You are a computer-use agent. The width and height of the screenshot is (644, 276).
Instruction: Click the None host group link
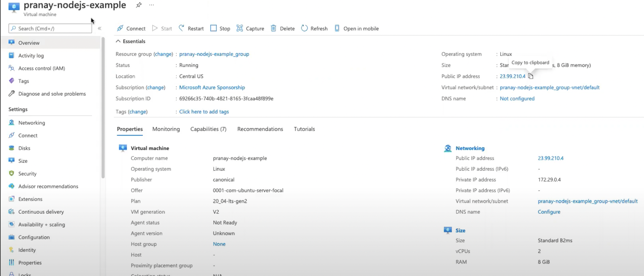point(219,244)
